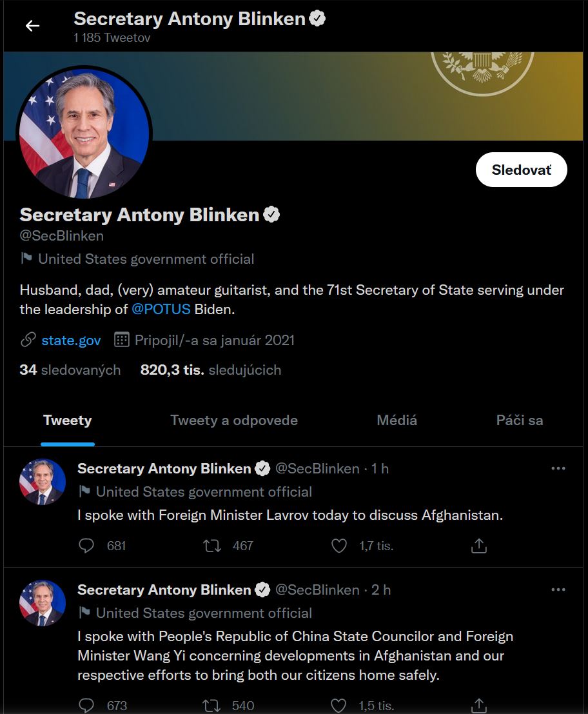
Task: Switch to the Tweety a odpovede tab
Action: [234, 421]
